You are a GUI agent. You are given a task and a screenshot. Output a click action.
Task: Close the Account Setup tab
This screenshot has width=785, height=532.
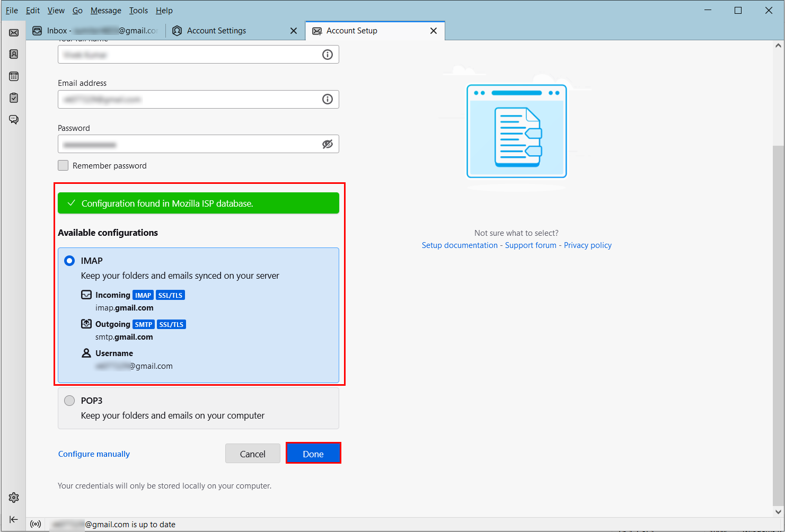[x=434, y=31]
